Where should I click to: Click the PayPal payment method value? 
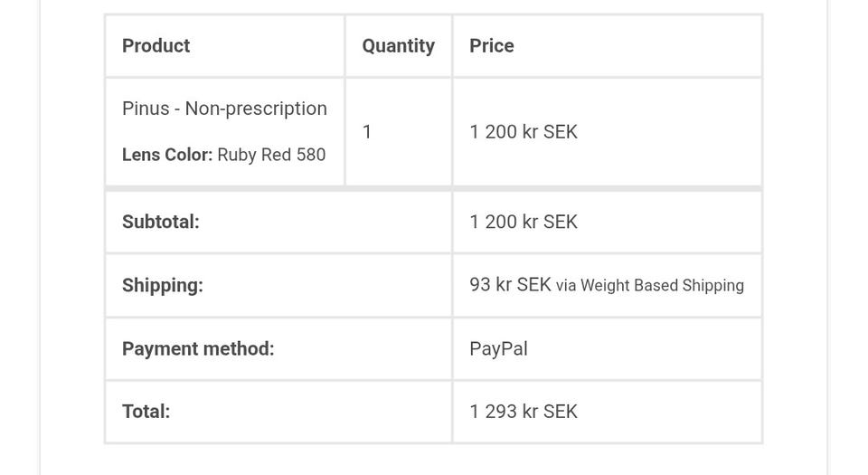point(498,348)
